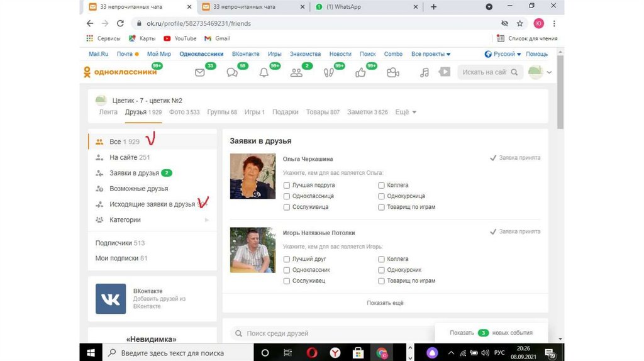
Task: Check 'Однокурсница' for Ольга
Action: pos(381,196)
